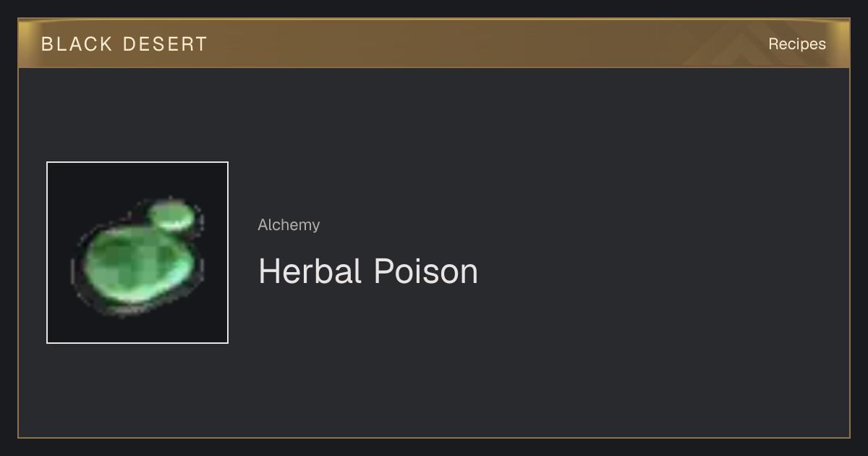Click the Herbal Poison title

pyautogui.click(x=368, y=271)
